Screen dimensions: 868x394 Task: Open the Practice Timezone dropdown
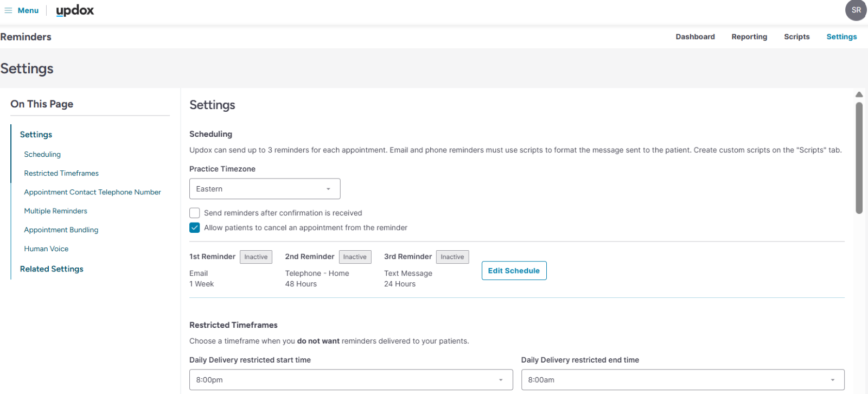[265, 189]
